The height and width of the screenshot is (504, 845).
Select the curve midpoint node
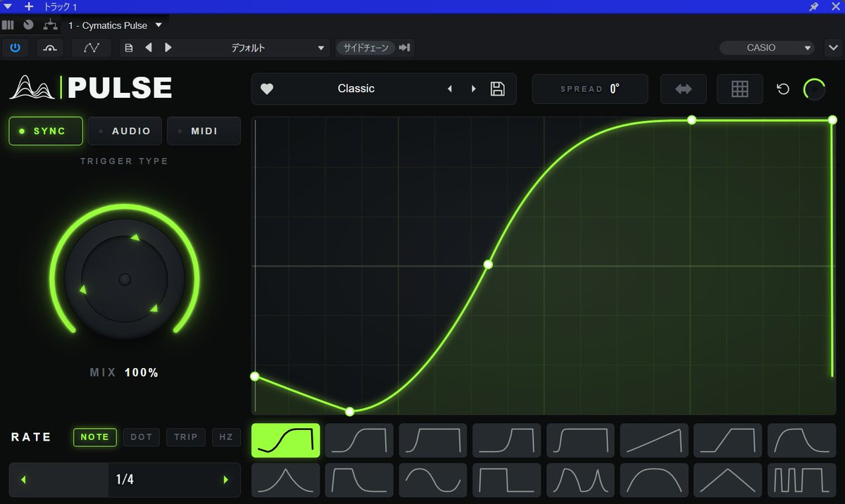[x=488, y=265]
